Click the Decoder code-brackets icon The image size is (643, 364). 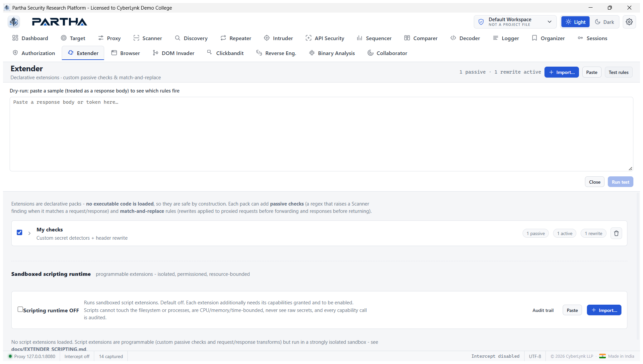pyautogui.click(x=453, y=38)
